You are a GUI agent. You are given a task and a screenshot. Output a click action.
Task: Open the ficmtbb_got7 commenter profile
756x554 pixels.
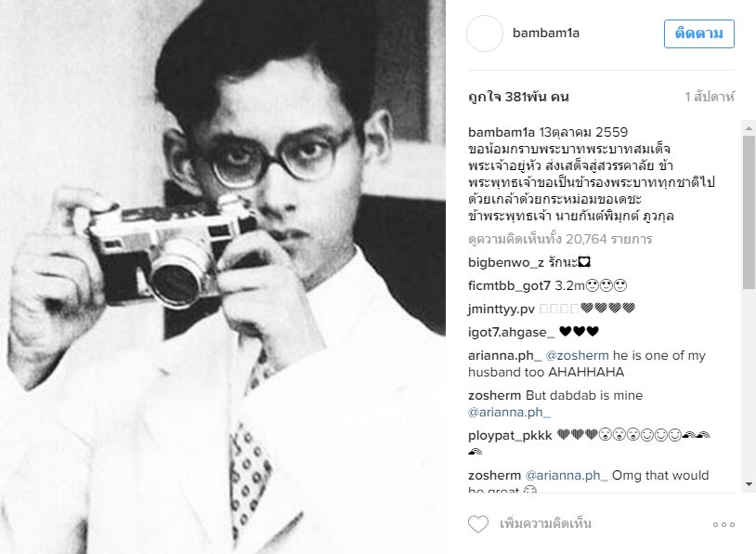509,285
